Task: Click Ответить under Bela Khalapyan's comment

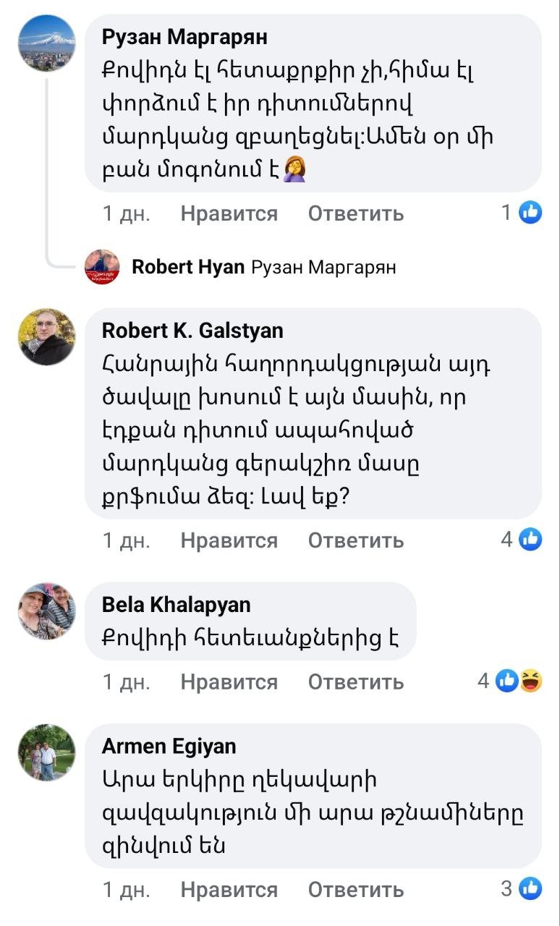Action: coord(355,681)
